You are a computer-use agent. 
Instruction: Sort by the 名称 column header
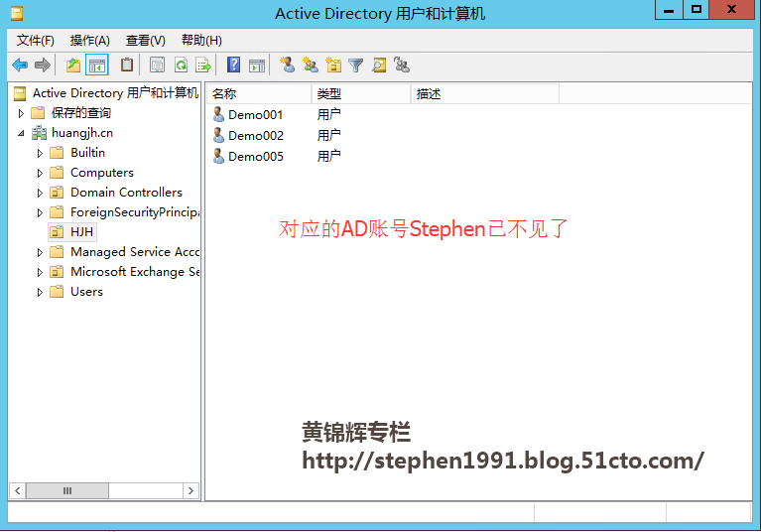coord(259,93)
